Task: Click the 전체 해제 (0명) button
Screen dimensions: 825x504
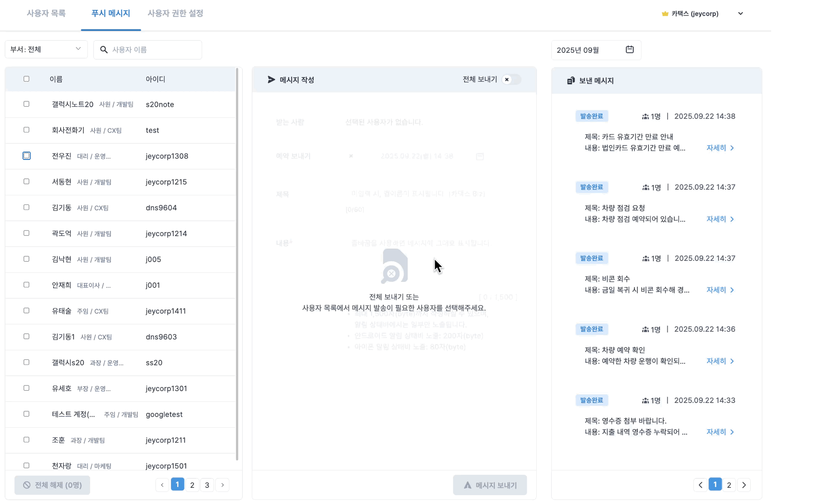Action: (52, 485)
